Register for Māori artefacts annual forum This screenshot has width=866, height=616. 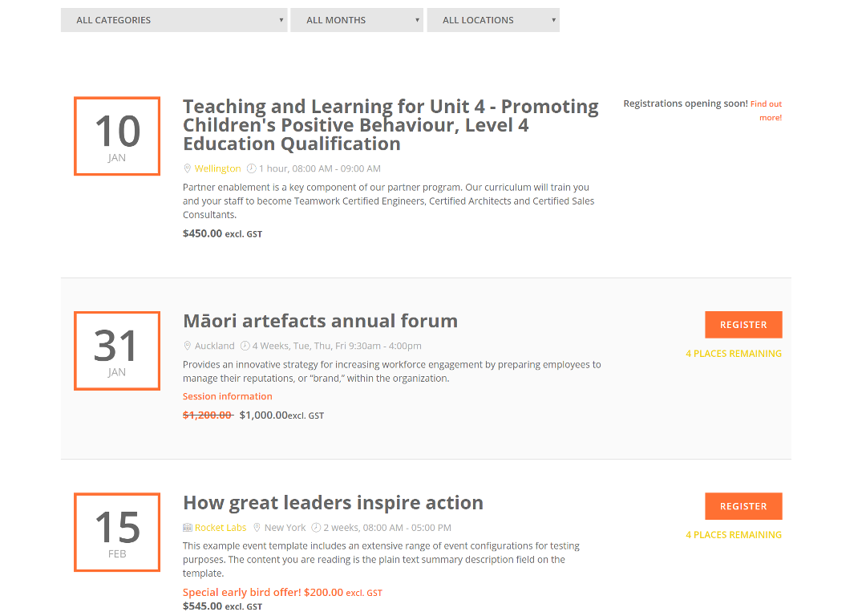pos(743,325)
